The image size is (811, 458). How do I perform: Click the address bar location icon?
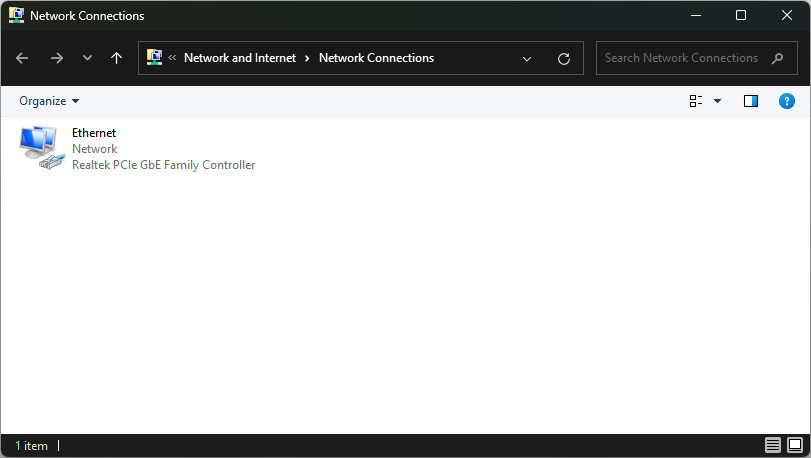[155, 58]
